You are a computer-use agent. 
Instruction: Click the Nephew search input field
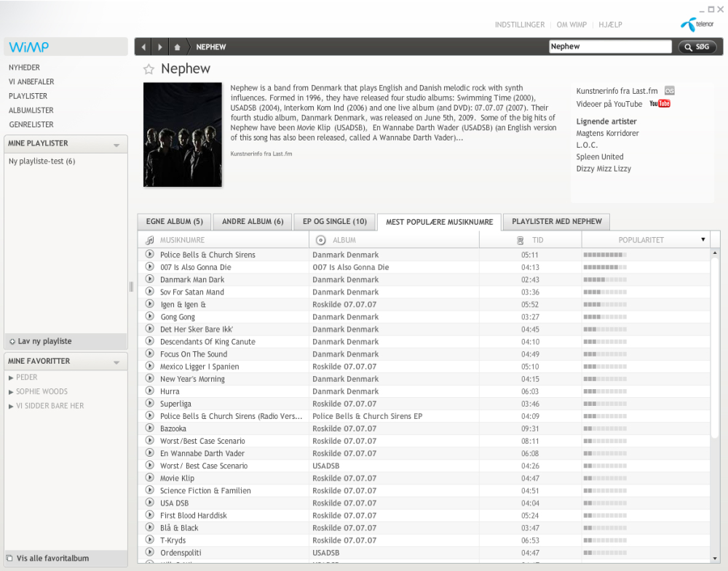(610, 47)
